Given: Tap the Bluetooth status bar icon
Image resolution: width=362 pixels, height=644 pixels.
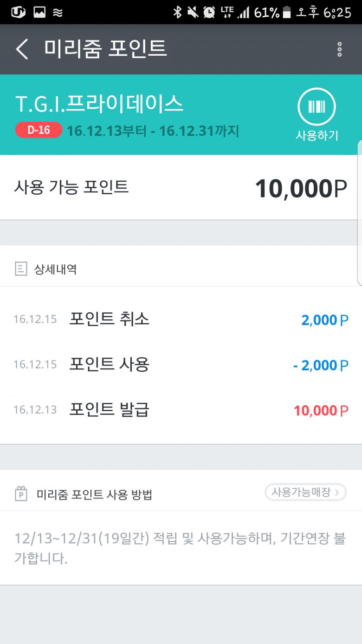Looking at the screenshot, I should coord(177,12).
